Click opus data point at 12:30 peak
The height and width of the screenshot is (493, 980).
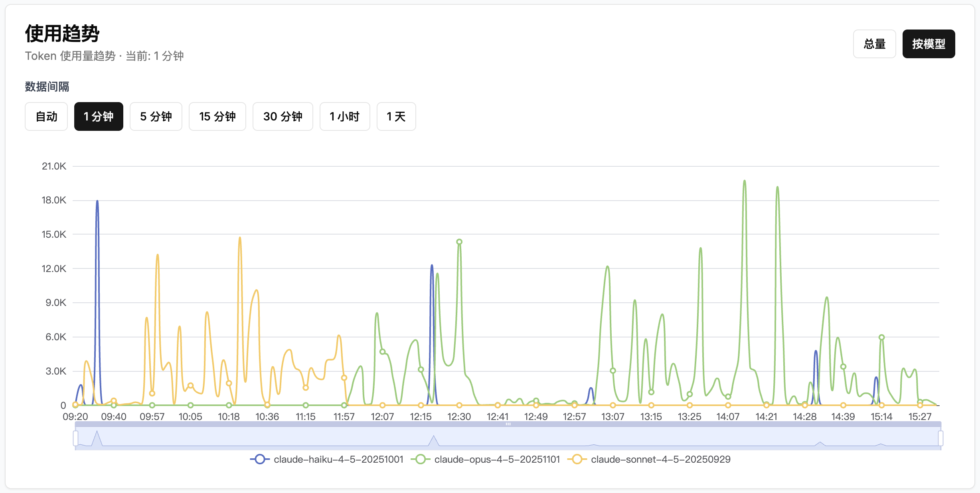[x=459, y=242]
